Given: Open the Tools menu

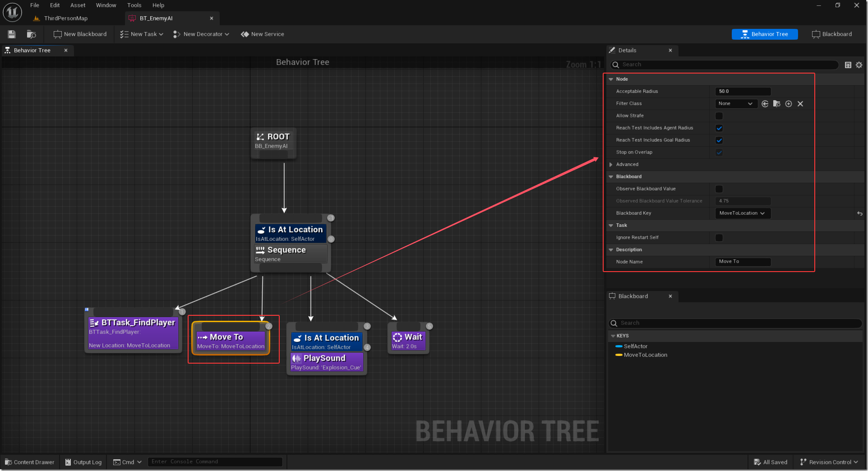Looking at the screenshot, I should pyautogui.click(x=134, y=5).
